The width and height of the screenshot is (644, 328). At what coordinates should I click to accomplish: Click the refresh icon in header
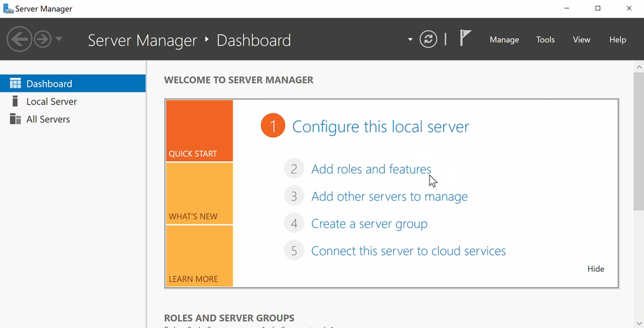[428, 39]
